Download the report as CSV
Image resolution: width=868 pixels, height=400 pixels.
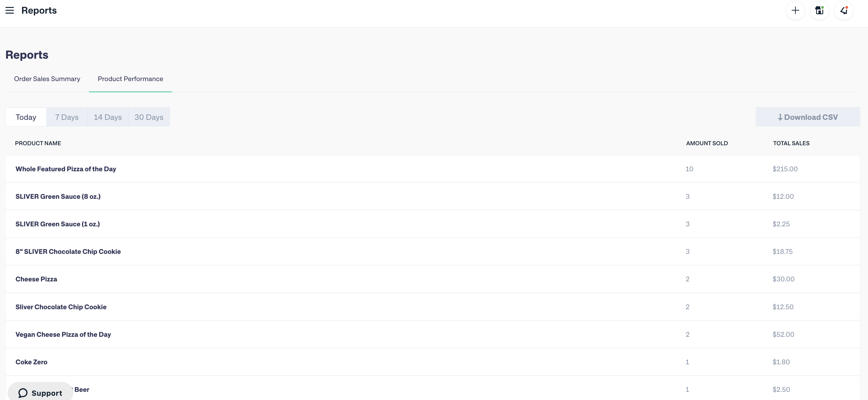coord(808,117)
